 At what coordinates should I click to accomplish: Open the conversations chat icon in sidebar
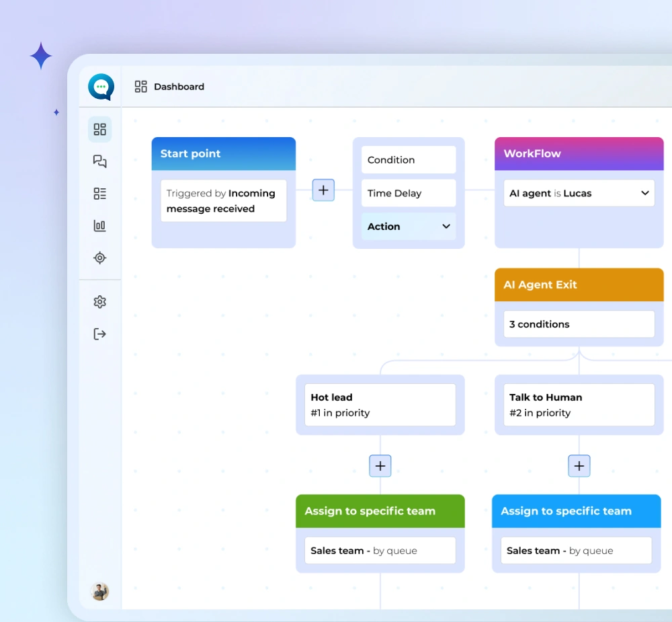(100, 161)
